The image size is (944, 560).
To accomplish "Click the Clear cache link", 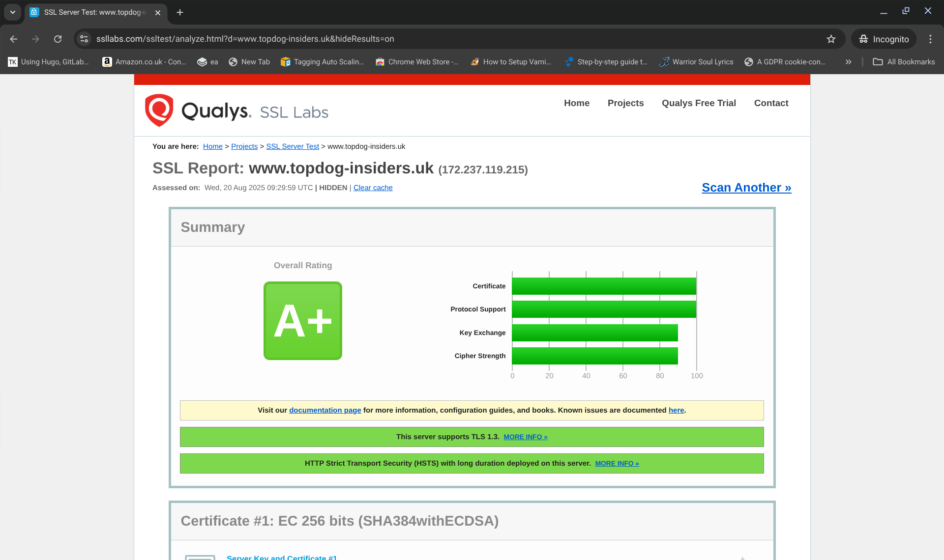I will 373,188.
